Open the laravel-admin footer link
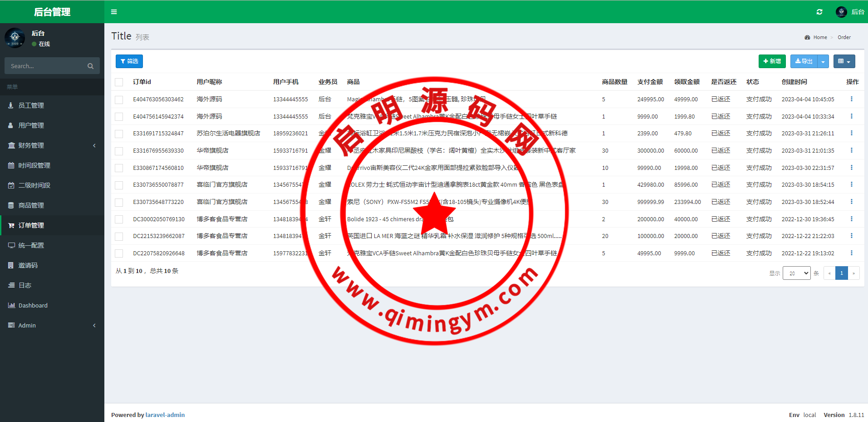This screenshot has width=868, height=422. coord(165,415)
